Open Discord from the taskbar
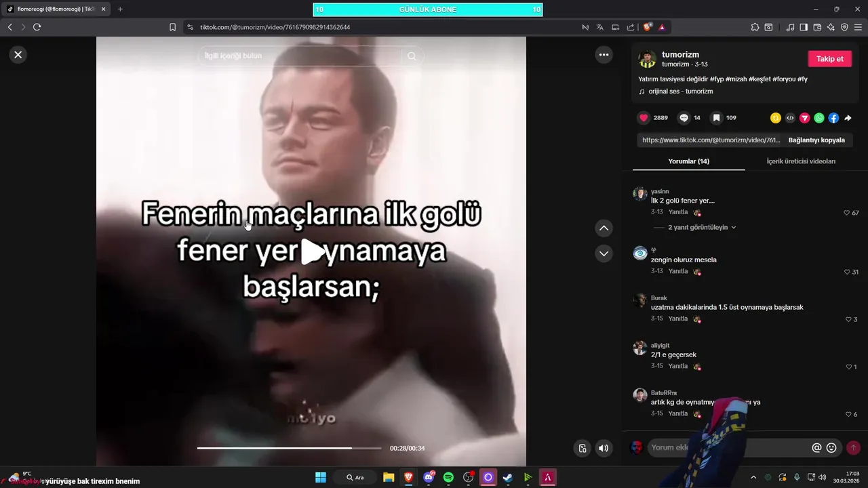 [429, 477]
